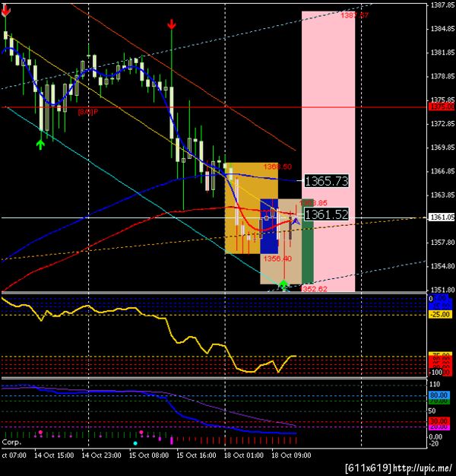Click the yellow -25.00 level tag
Screen dimensions: 456x476
[x=441, y=315]
